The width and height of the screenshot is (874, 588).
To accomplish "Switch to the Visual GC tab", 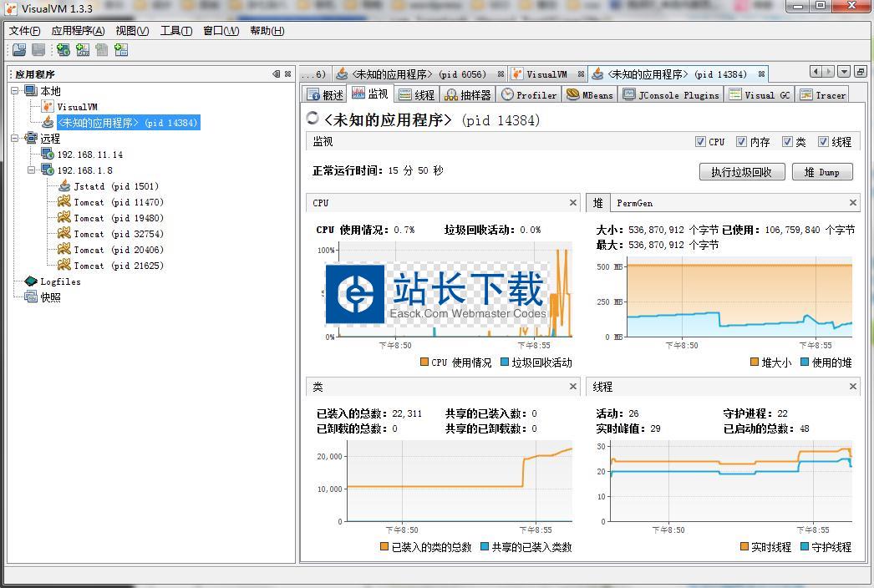I will point(759,95).
